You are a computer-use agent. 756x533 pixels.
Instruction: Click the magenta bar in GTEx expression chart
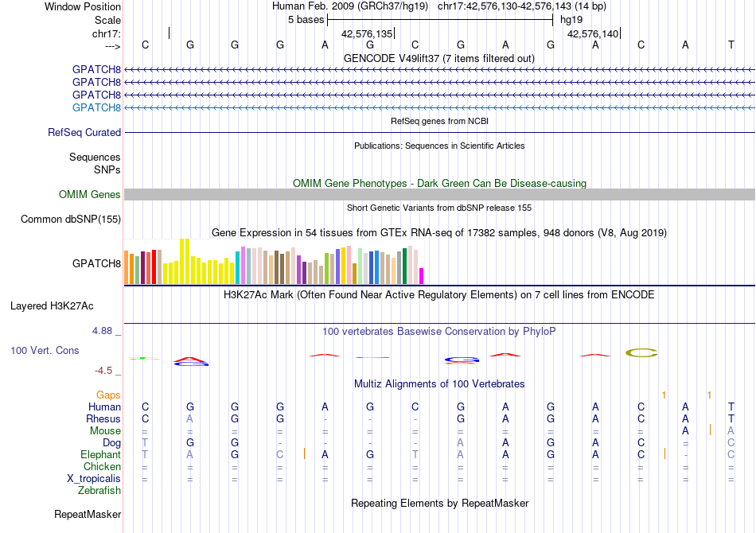click(422, 275)
